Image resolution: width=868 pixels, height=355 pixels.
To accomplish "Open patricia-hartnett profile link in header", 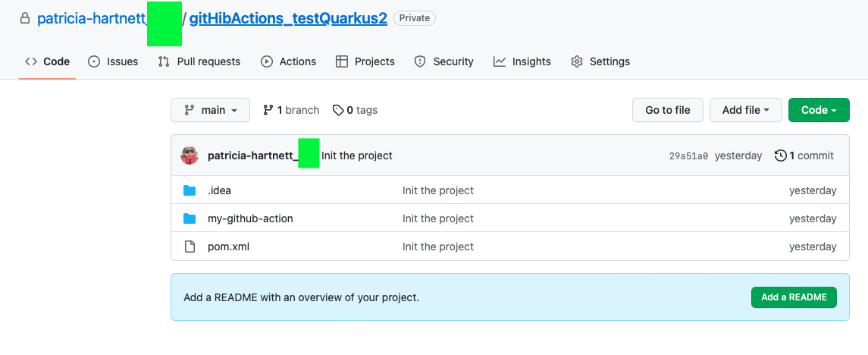I will 91,18.
